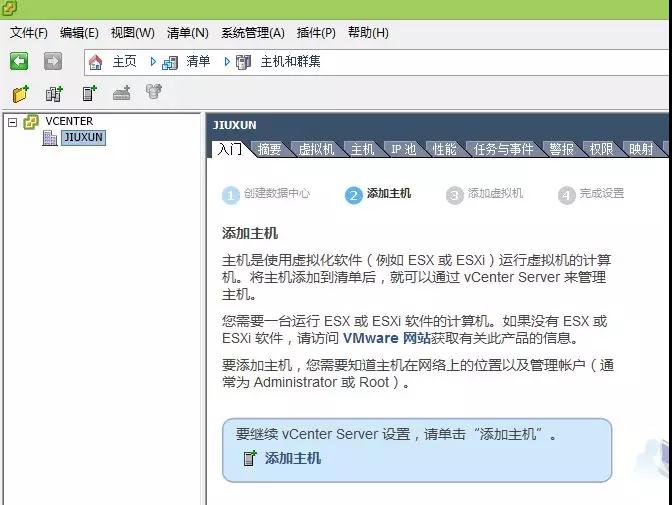
Task: Click the JIUXUN datacenter building icon
Action: pos(50,138)
